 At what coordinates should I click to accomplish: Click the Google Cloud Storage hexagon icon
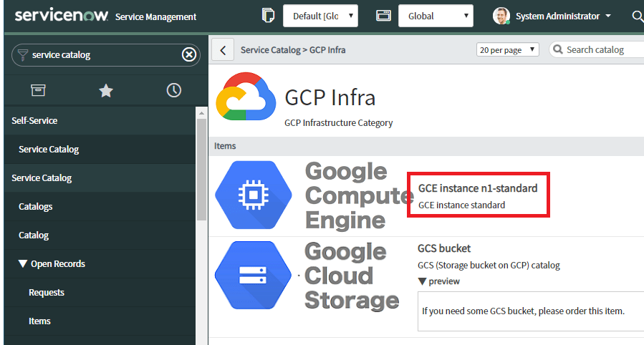(253, 276)
